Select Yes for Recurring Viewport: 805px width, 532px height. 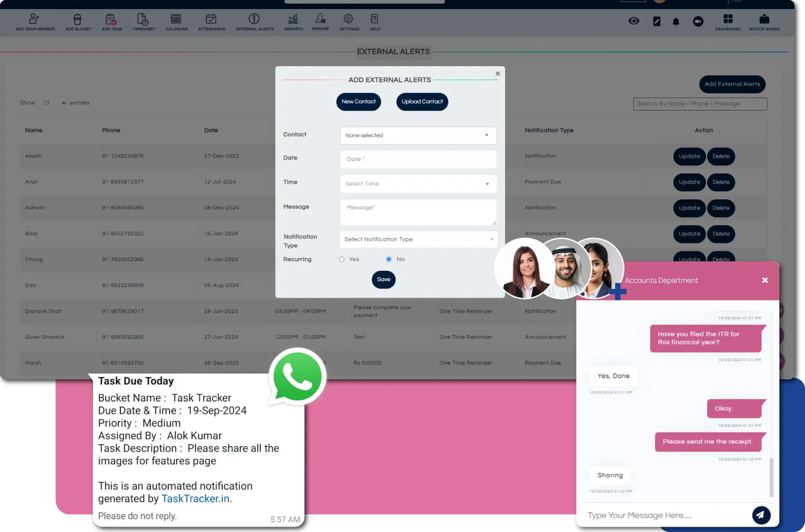[x=342, y=260]
